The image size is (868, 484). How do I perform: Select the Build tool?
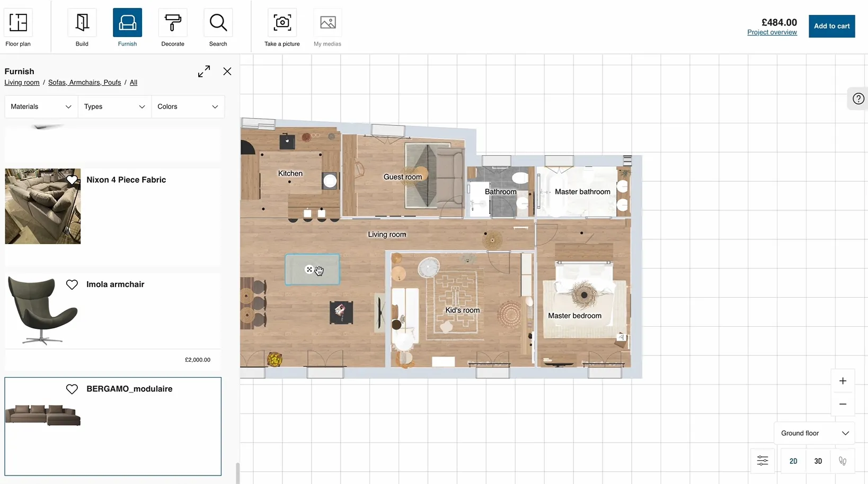point(82,27)
